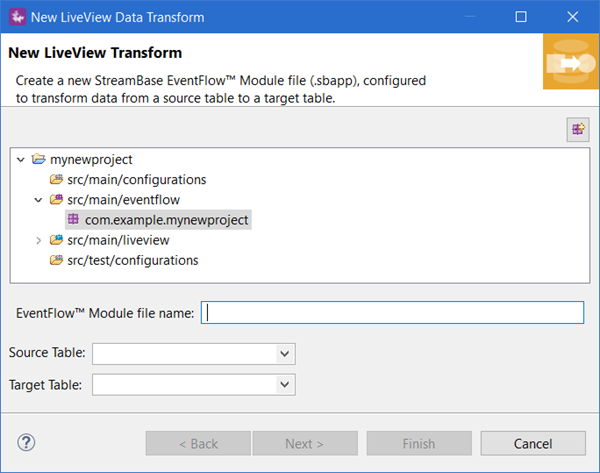This screenshot has height=473, width=600.
Task: Click the LiveView Transform wizard banner image
Action: point(570,62)
